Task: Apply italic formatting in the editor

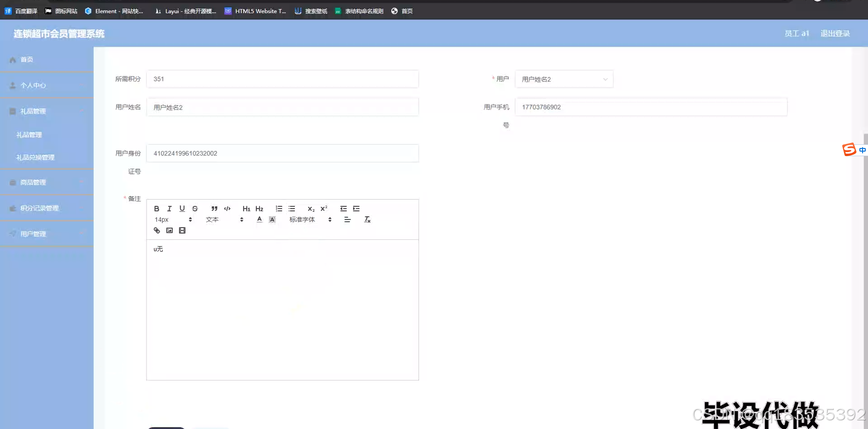Action: (169, 209)
